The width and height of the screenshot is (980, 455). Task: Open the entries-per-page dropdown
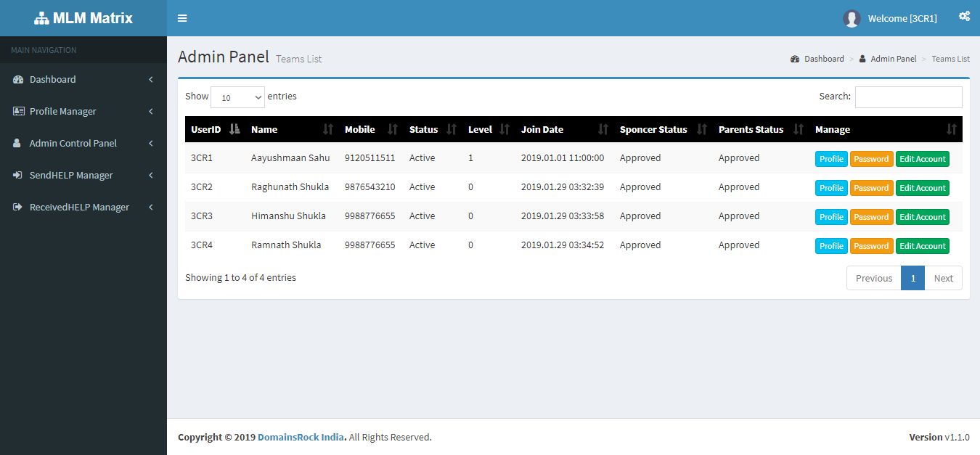(x=237, y=97)
